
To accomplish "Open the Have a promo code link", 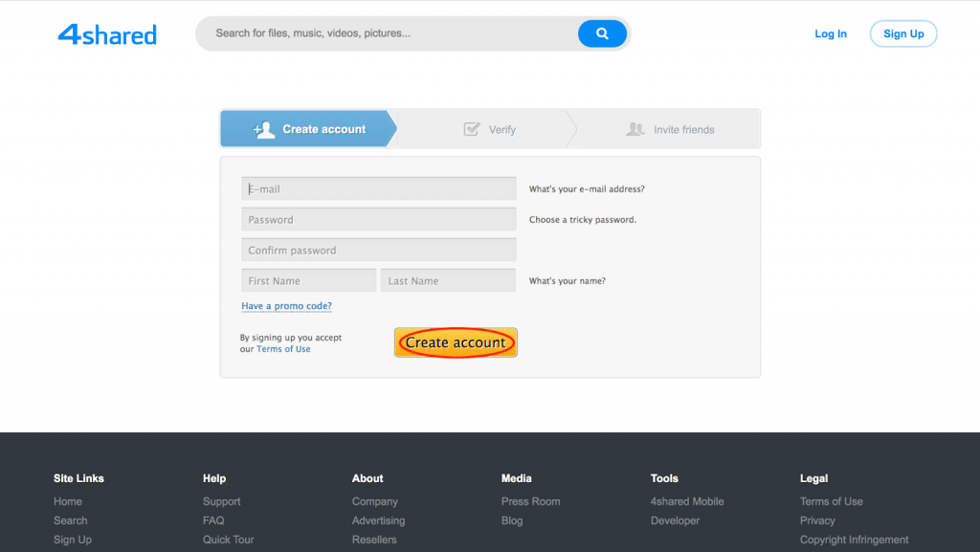I will tap(286, 306).
